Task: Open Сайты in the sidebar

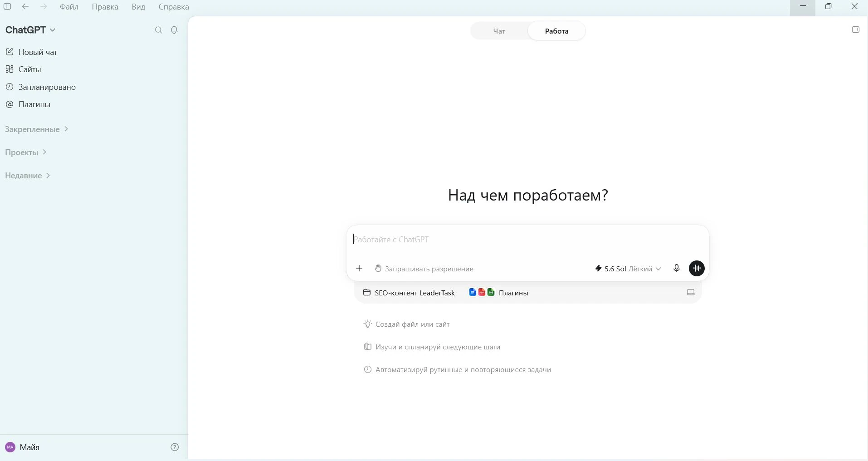Action: 23,69
